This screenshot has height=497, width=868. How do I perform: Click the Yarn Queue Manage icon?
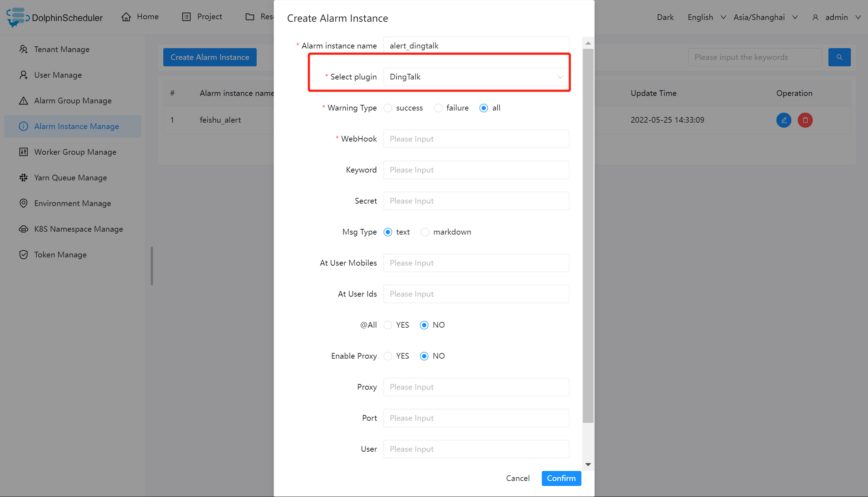pyautogui.click(x=24, y=178)
